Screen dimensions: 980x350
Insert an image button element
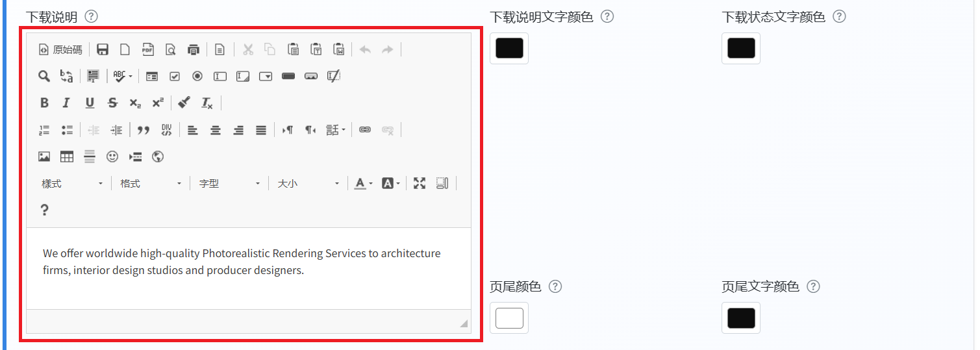(311, 76)
